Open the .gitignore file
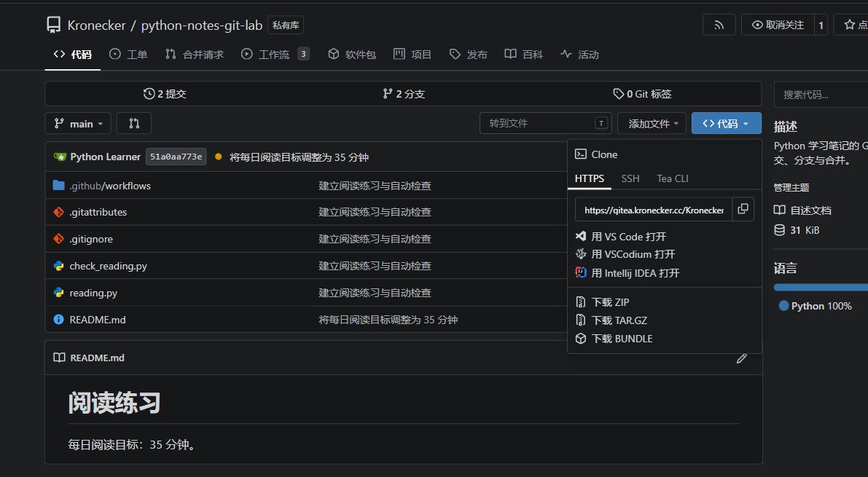The image size is (868, 477). tap(91, 239)
